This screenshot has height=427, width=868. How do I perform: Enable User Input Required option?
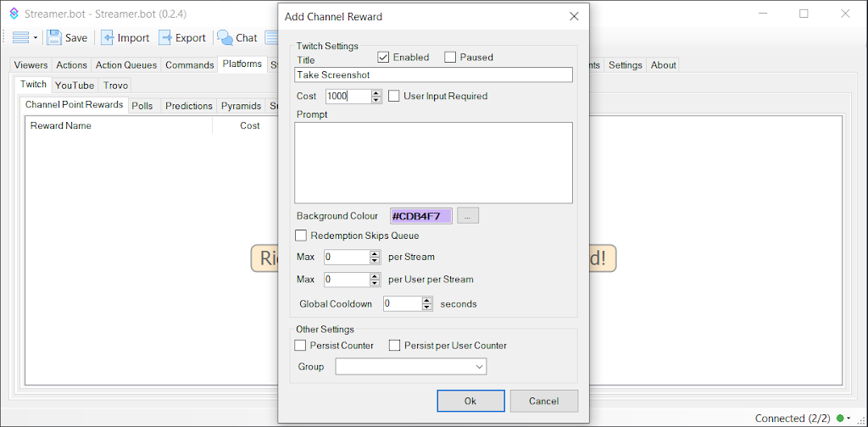394,97
